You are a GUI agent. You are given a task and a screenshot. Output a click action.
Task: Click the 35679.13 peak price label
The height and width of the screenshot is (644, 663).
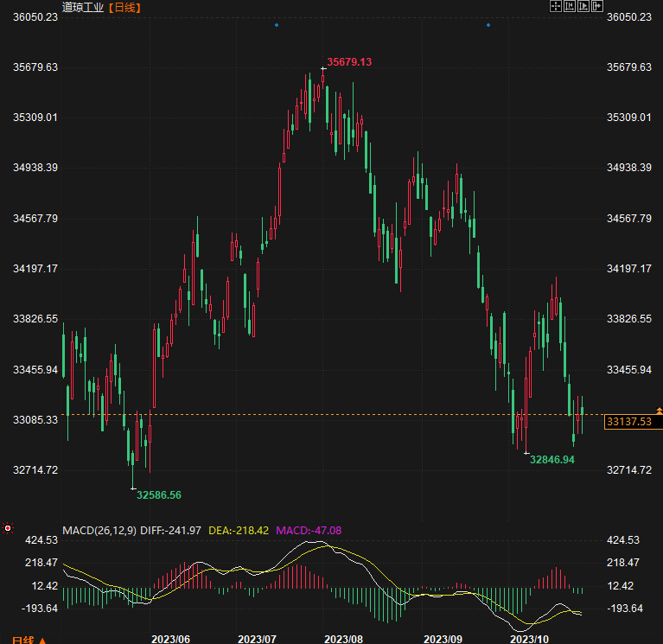(349, 62)
